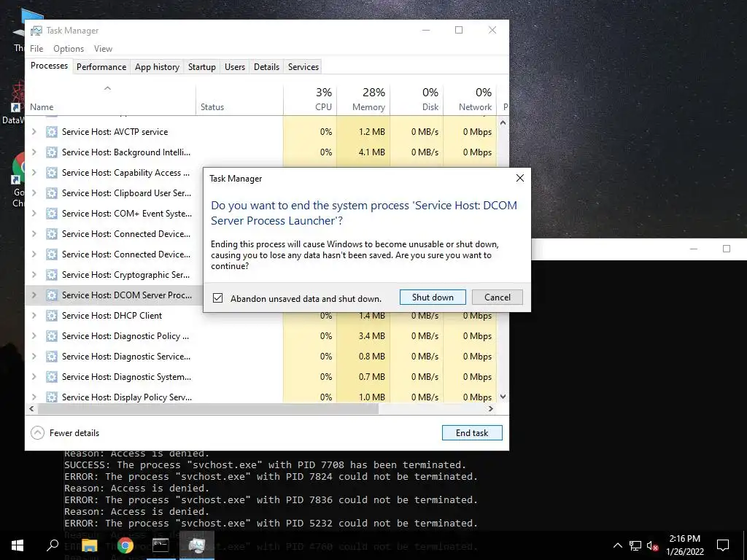This screenshot has width=747, height=560.
Task: Expand Service Host: Display Policy Serv... row
Action: (34, 397)
